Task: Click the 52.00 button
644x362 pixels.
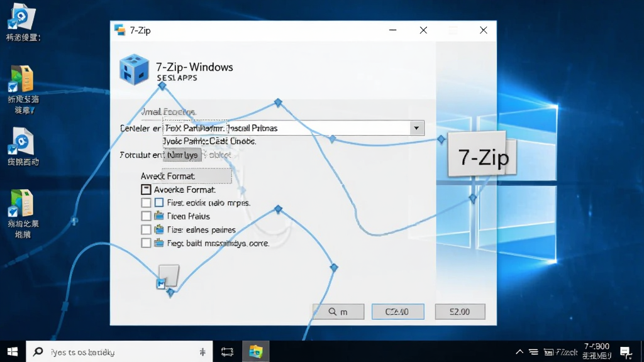Action: pos(460,312)
